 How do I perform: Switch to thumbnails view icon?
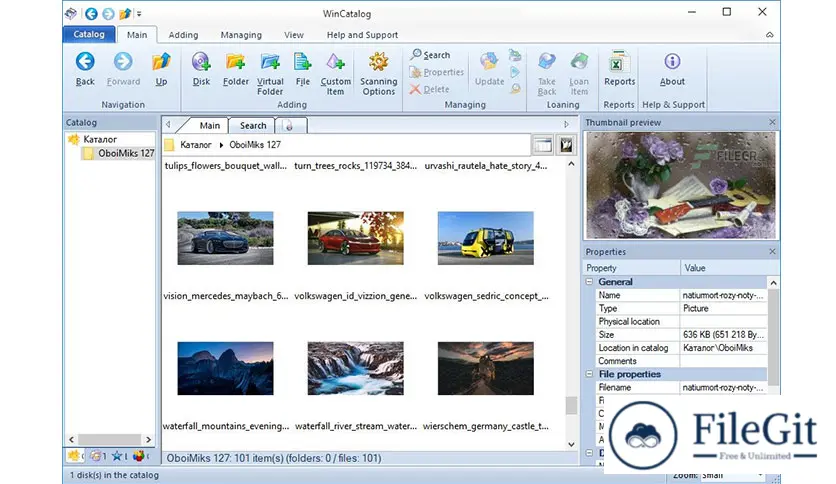pyautogui.click(x=566, y=144)
